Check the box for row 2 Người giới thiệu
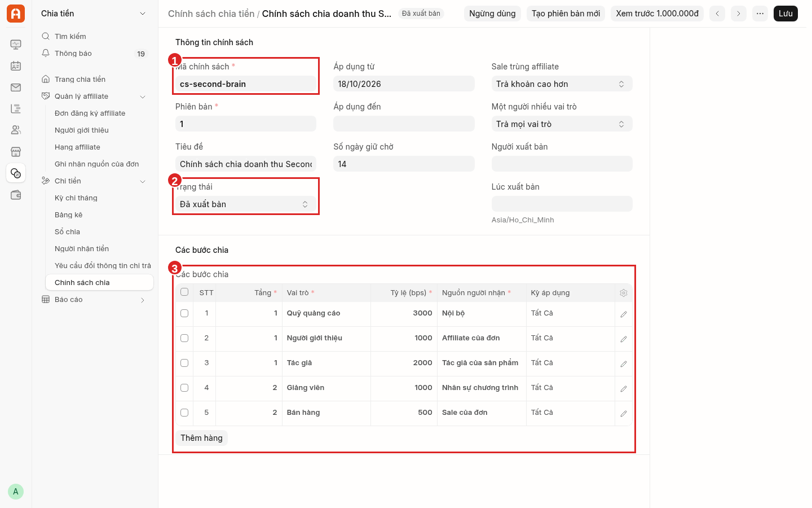This screenshot has width=812, height=508. coord(184,338)
